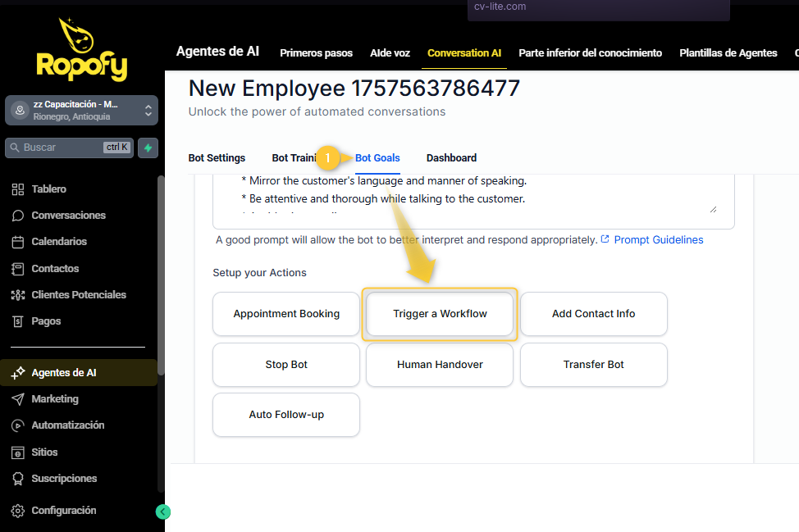Click the Agentes de AI sparkle icon
This screenshot has height=532, width=799.
[x=18, y=373]
